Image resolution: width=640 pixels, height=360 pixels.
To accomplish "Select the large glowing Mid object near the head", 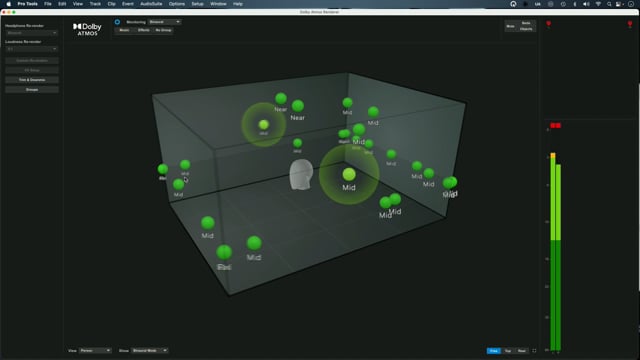I will (349, 175).
